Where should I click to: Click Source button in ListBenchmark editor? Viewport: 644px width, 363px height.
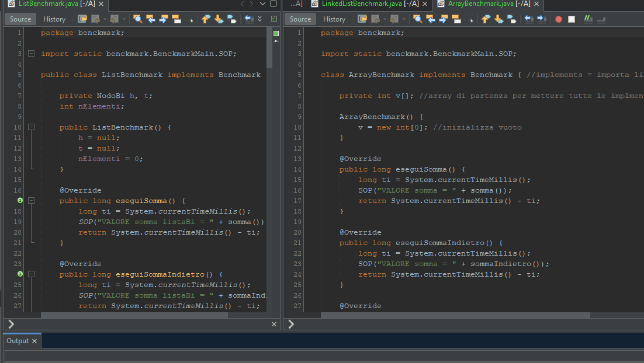(x=20, y=19)
